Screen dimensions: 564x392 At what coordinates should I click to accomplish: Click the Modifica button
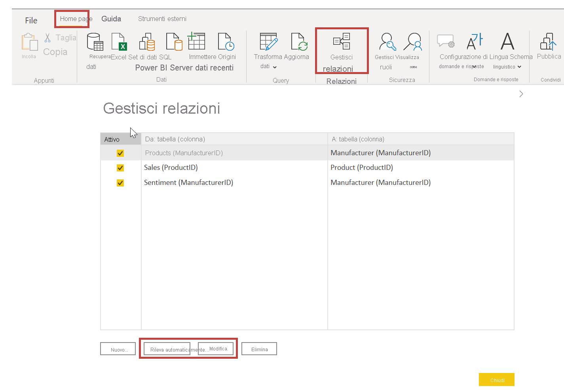[216, 349]
